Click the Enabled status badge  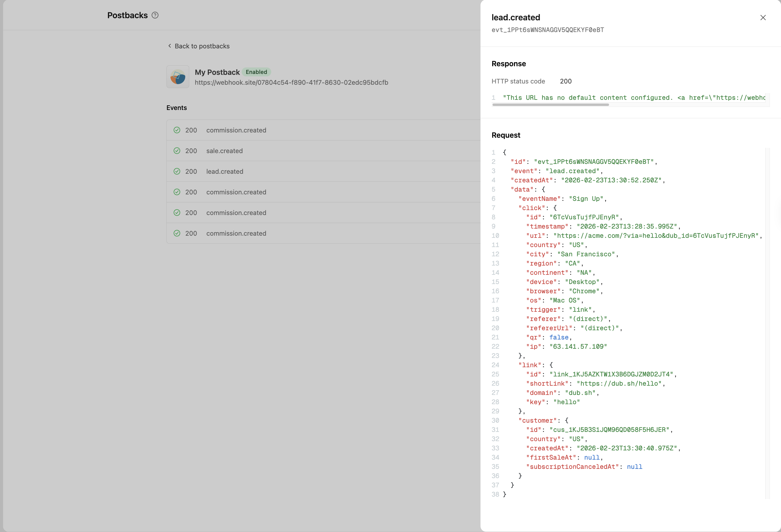point(256,72)
